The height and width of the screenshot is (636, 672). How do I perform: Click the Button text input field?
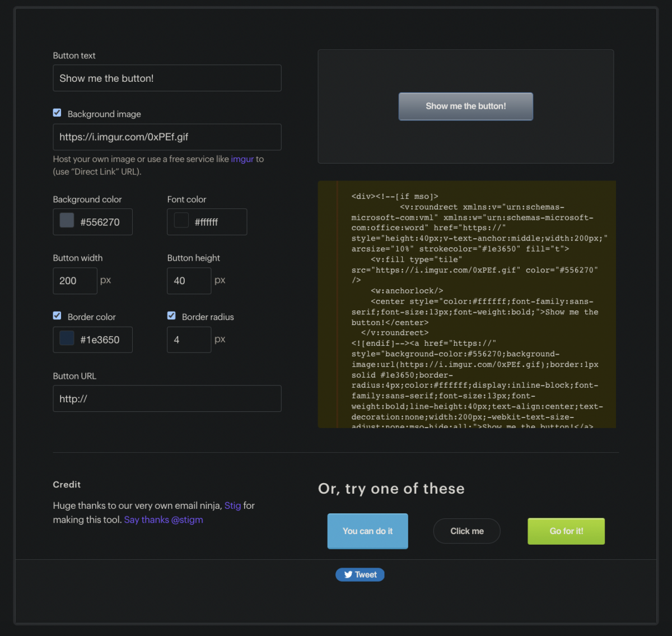(x=167, y=78)
